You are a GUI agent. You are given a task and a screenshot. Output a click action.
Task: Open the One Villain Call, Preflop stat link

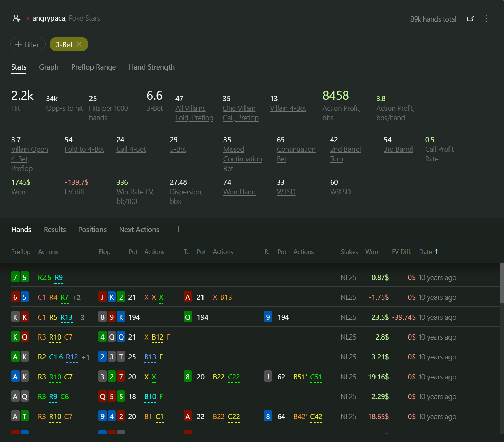241,113
